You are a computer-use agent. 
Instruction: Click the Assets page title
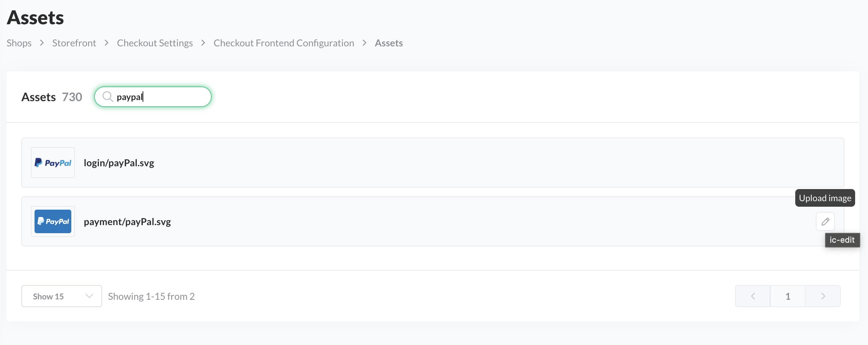click(35, 17)
